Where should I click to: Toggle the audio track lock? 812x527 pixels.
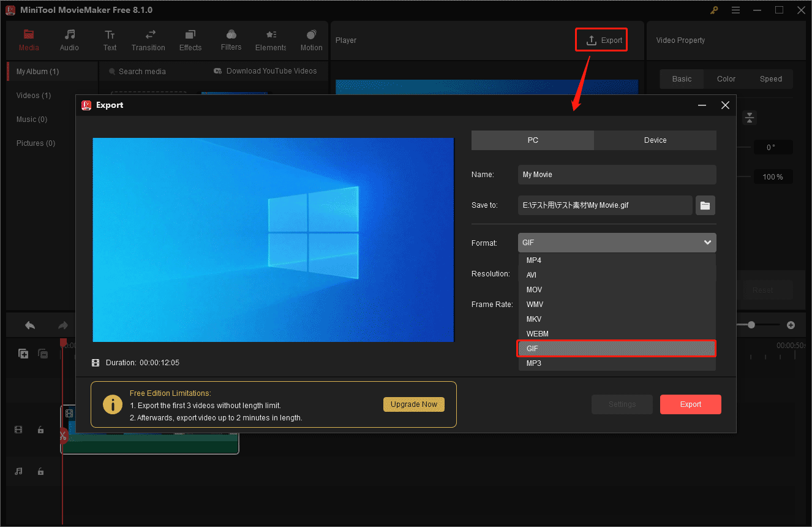point(40,471)
